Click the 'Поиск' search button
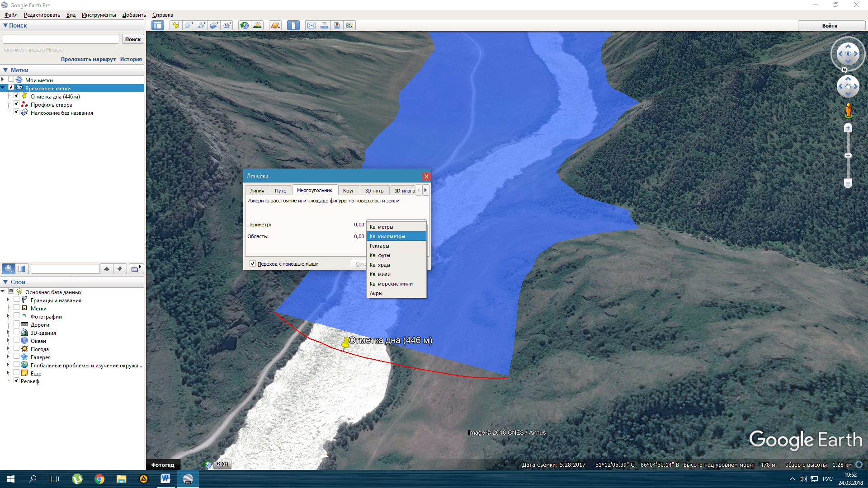This screenshot has width=868, height=488. tap(133, 39)
